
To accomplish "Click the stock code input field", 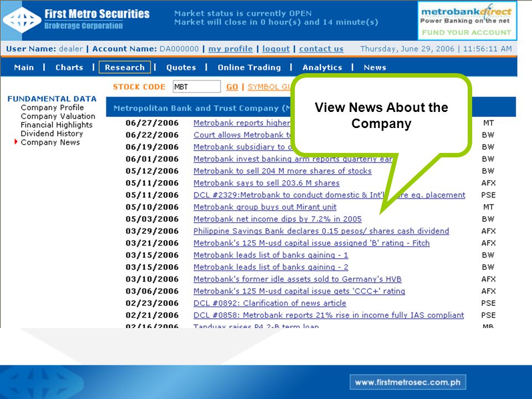I will (197, 86).
